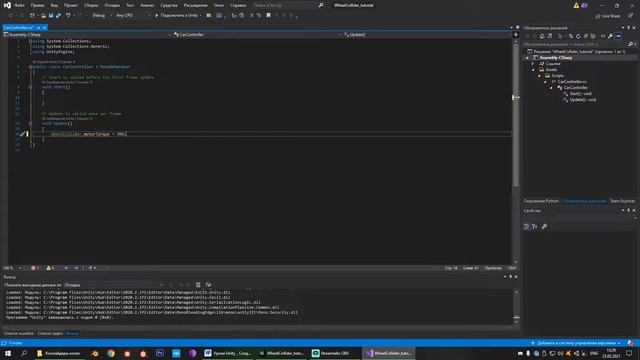The height and width of the screenshot is (360, 640).
Task: Click the Open file folder icon
Action: click(43, 16)
